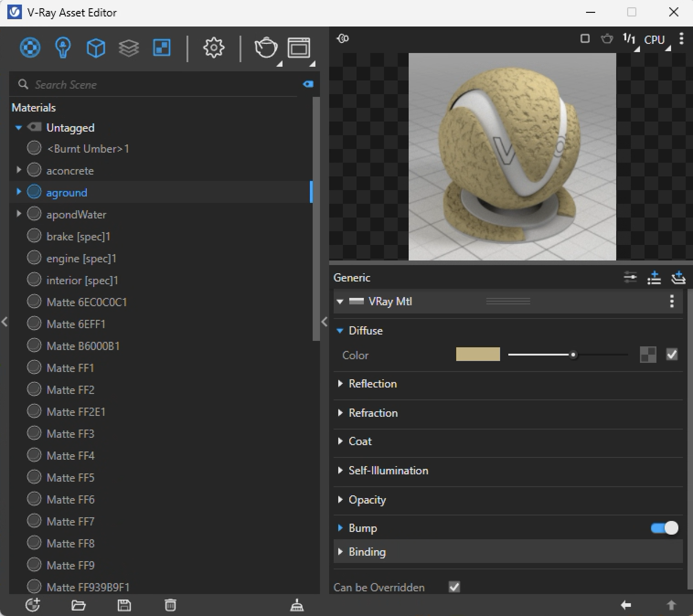Click the up arrow navigation icon

pyautogui.click(x=671, y=605)
